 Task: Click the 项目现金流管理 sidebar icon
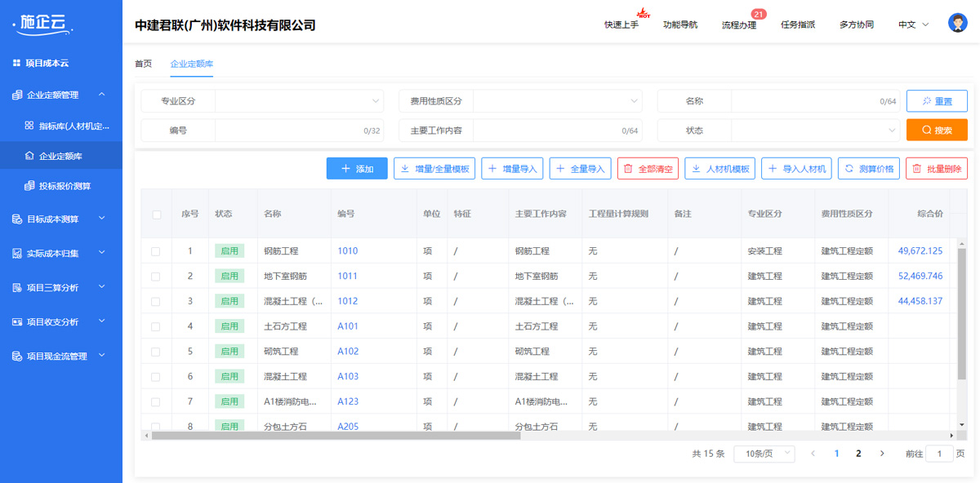point(17,357)
